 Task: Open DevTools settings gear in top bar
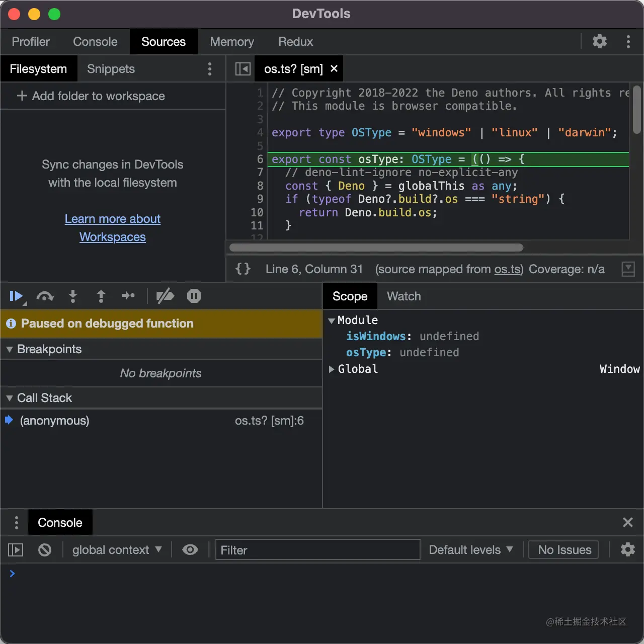pos(599,41)
